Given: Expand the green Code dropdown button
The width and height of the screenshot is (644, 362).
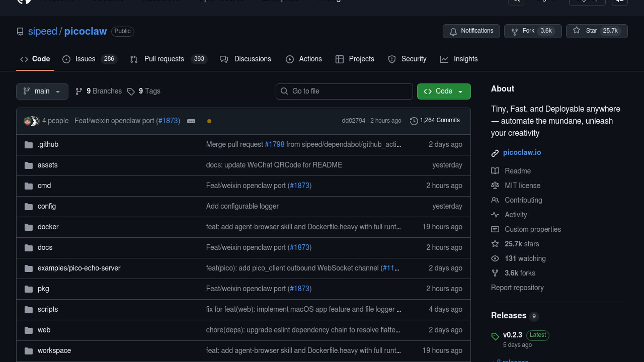Looking at the screenshot, I should (443, 91).
